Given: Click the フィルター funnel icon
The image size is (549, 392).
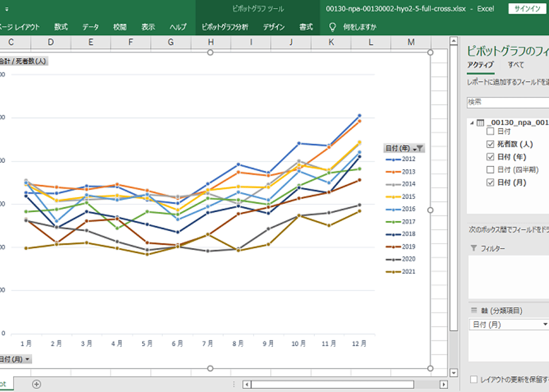Looking at the screenshot, I should click(x=474, y=248).
